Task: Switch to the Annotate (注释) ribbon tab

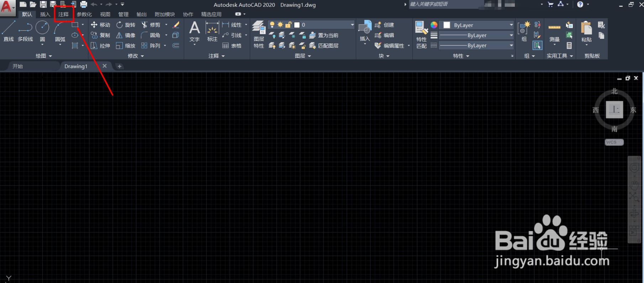Action: (x=64, y=14)
